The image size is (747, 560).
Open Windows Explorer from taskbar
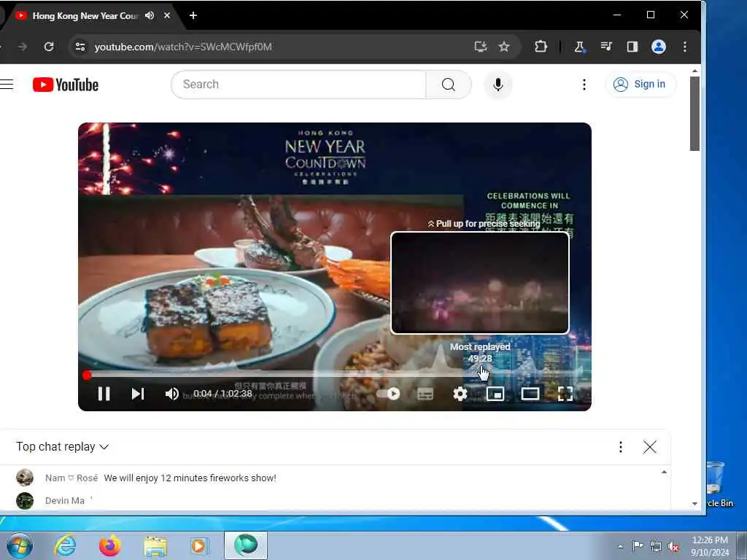pyautogui.click(x=155, y=546)
